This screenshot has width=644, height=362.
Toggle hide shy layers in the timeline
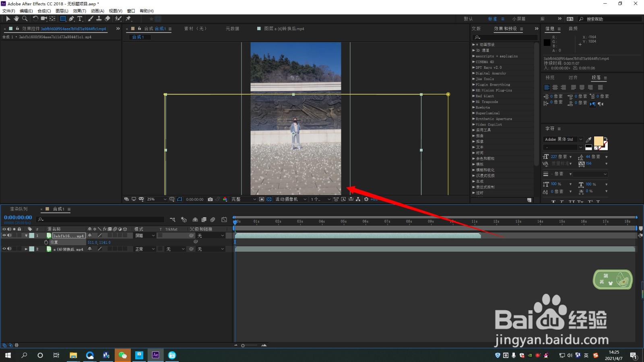click(195, 220)
